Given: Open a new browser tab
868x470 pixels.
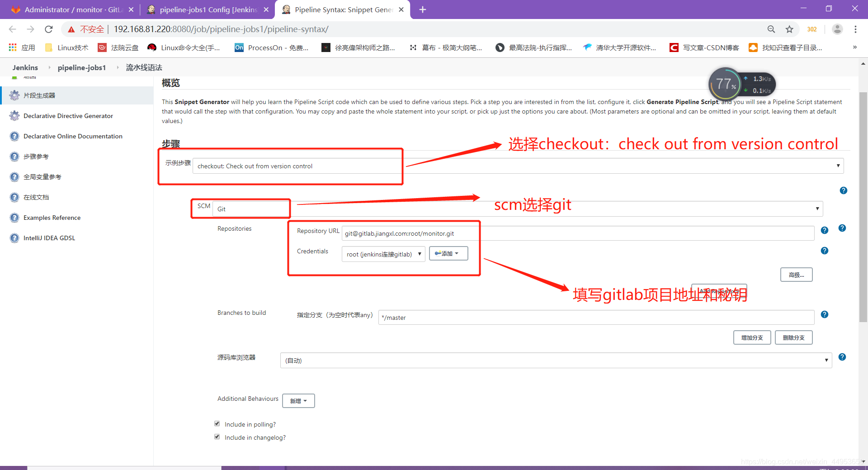Looking at the screenshot, I should 423,9.
